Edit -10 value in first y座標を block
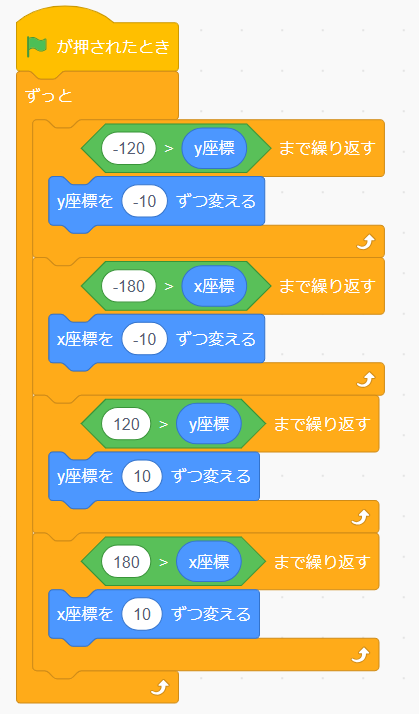419x714 pixels. coord(144,201)
